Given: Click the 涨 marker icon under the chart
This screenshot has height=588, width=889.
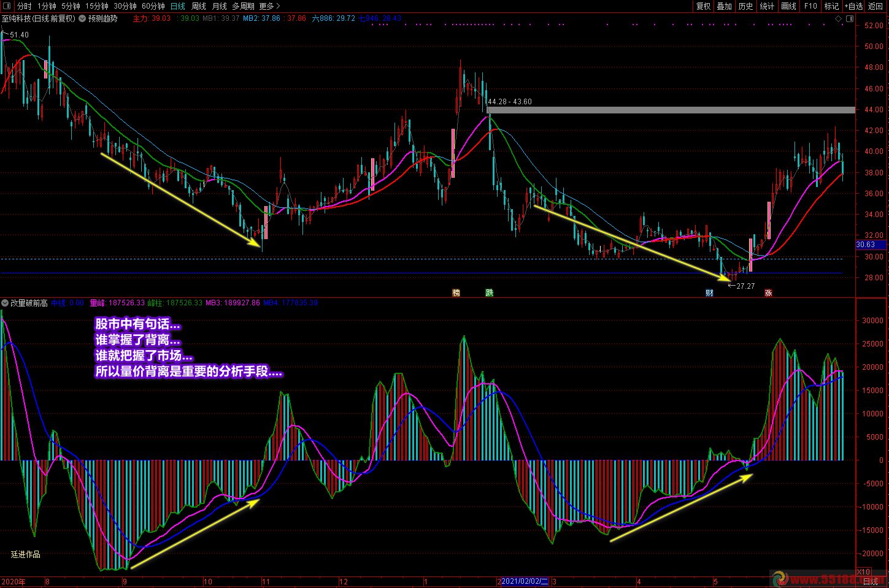Looking at the screenshot, I should [x=768, y=293].
